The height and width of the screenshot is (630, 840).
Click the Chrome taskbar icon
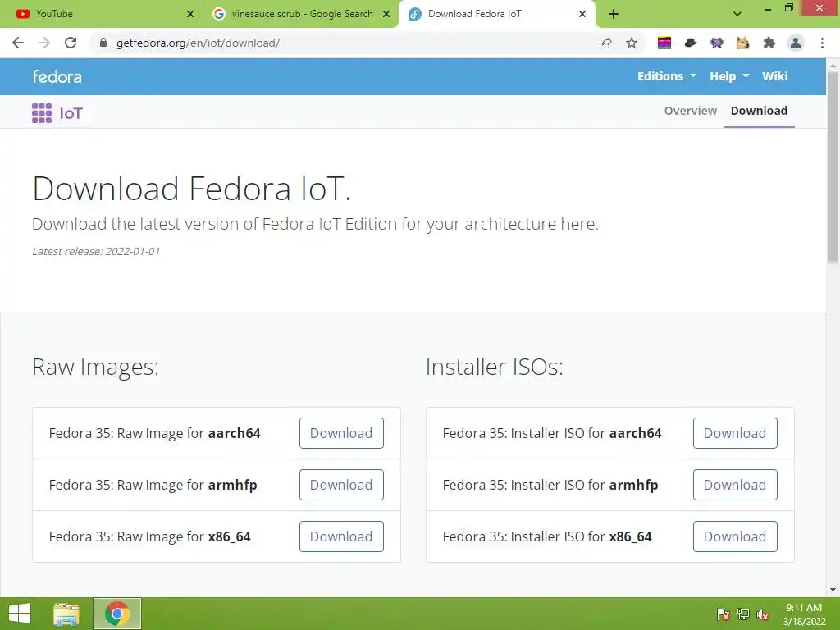[x=117, y=614]
